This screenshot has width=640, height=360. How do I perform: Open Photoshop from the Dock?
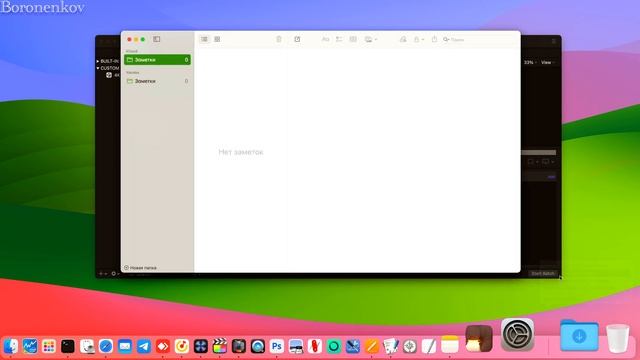pos(277,346)
